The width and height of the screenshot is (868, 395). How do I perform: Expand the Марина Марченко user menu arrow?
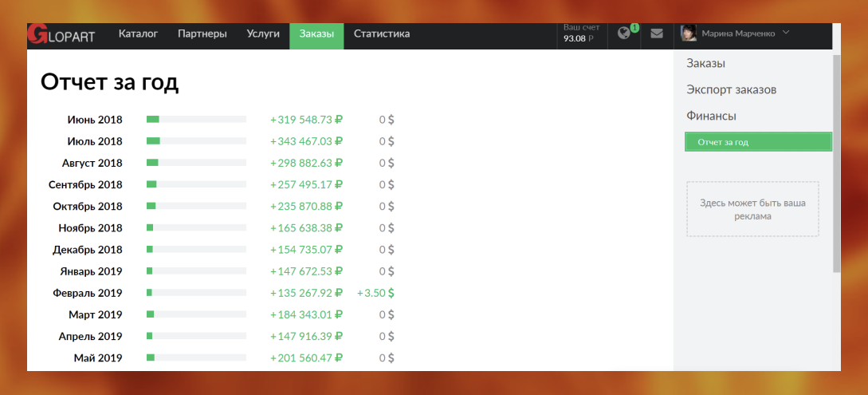coord(786,34)
